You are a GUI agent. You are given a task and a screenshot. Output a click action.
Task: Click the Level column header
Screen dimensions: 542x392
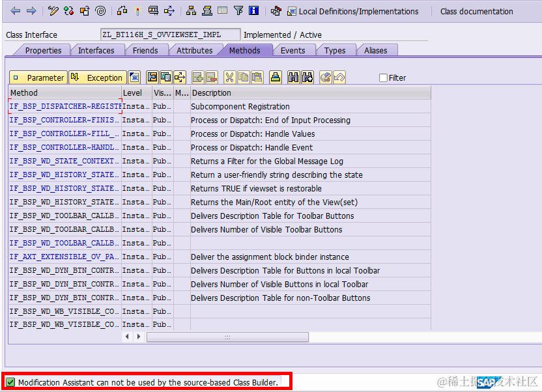[x=137, y=92]
